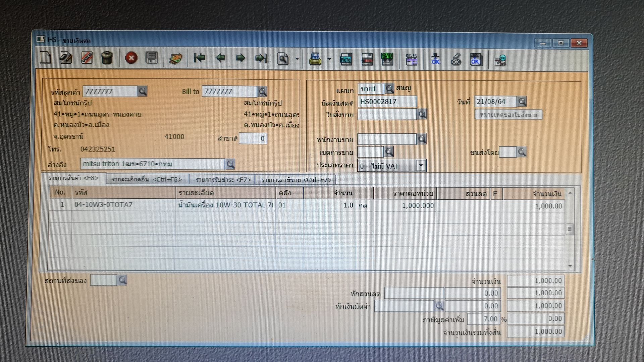The width and height of the screenshot is (644, 362).
Task: Switch to รายการสินค้า <F8> tab
Action: tap(73, 178)
